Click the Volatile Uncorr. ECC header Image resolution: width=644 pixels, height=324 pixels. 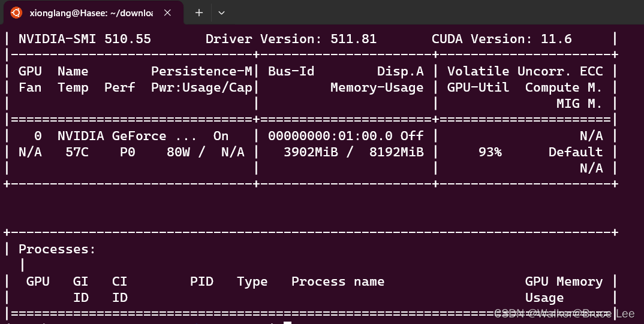pos(525,71)
